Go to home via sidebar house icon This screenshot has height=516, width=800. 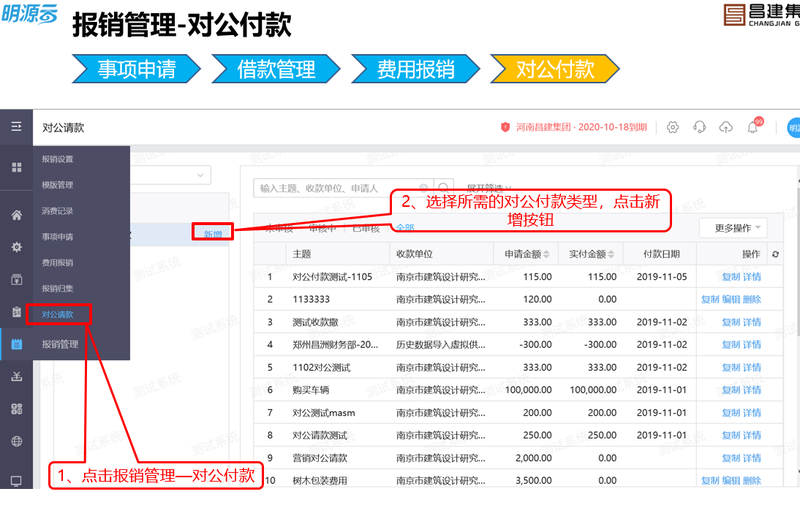click(x=16, y=215)
